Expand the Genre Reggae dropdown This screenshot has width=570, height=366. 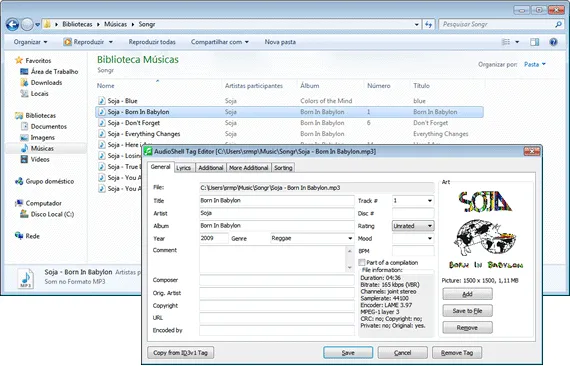pyautogui.click(x=350, y=238)
